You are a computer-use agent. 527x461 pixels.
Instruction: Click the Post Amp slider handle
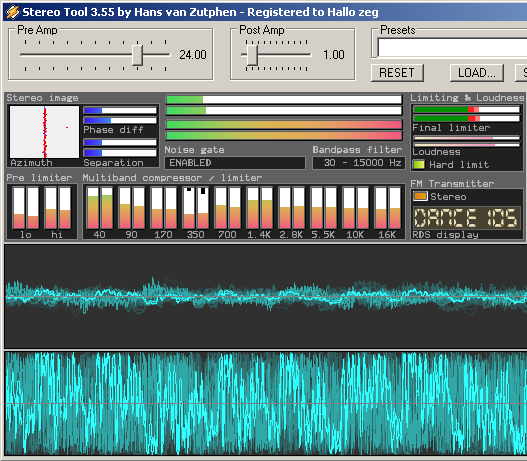point(252,55)
